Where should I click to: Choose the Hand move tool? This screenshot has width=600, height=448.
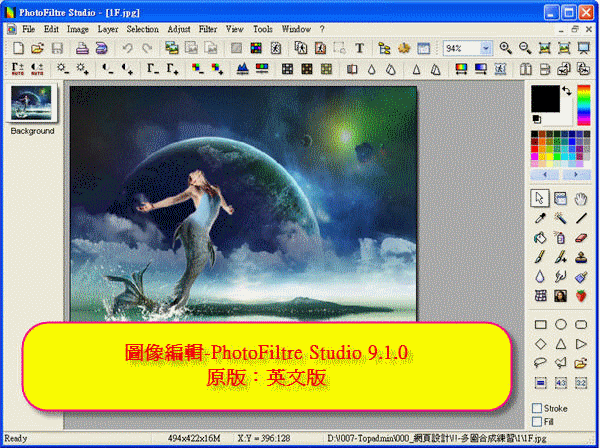point(581,198)
